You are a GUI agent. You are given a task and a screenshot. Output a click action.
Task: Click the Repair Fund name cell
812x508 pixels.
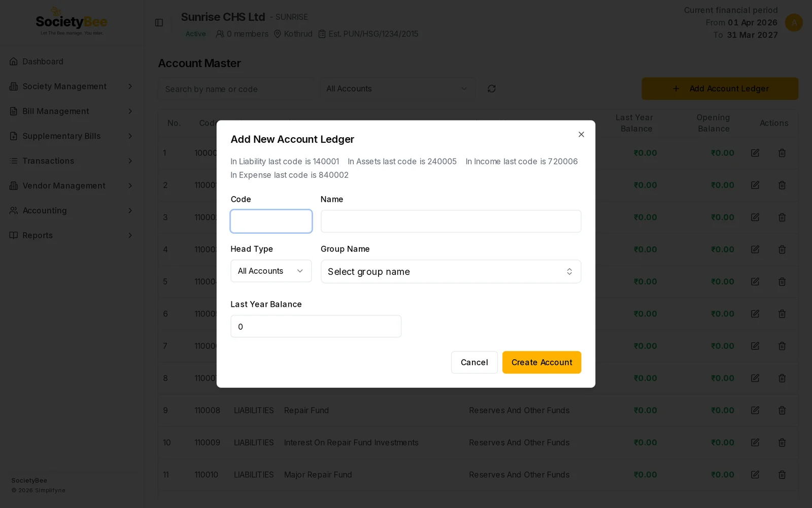pos(307,410)
